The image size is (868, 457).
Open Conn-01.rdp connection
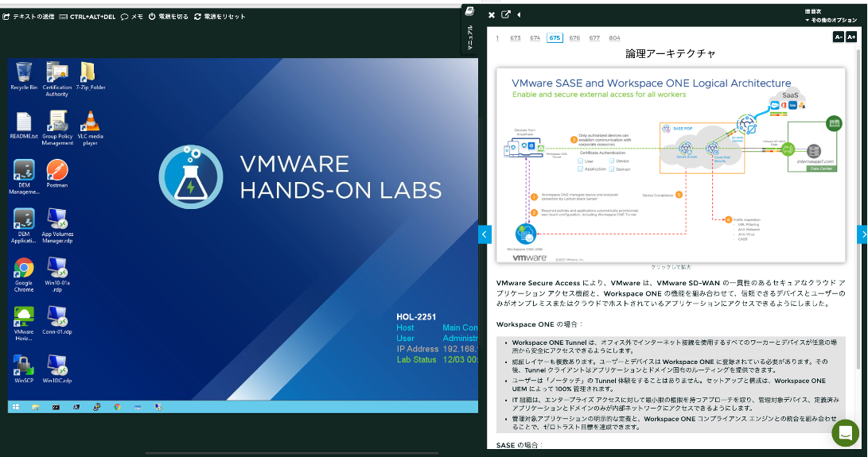point(57,320)
